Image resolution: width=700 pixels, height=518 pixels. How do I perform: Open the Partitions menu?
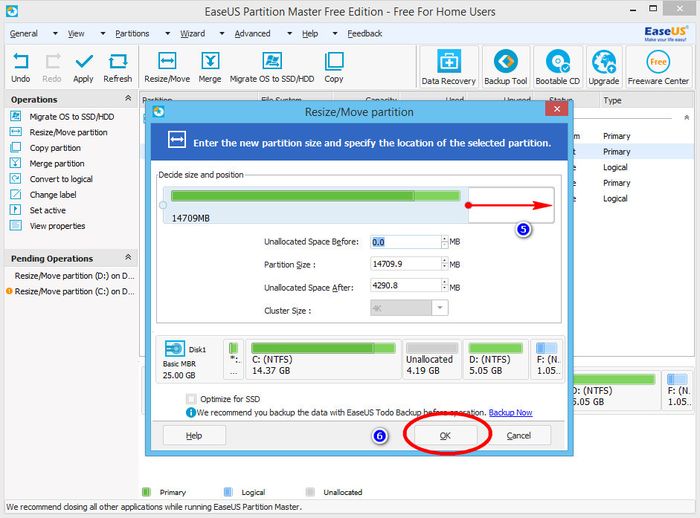132,33
